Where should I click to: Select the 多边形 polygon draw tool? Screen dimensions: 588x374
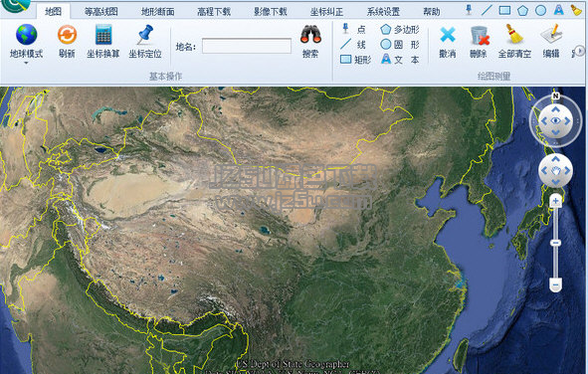point(400,29)
